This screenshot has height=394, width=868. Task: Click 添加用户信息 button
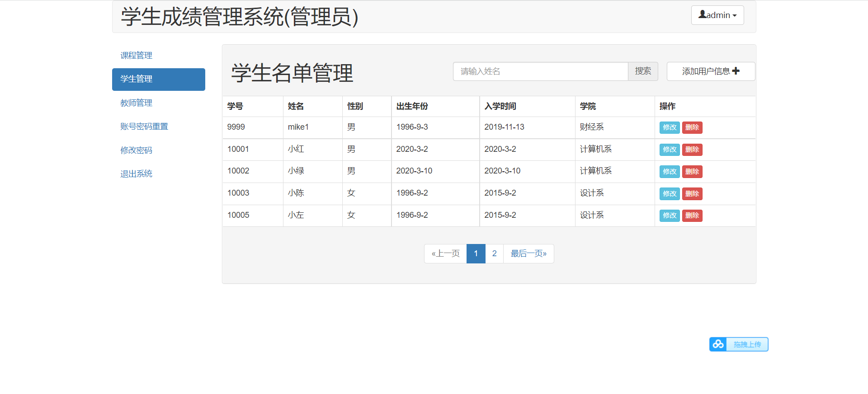pyautogui.click(x=711, y=71)
